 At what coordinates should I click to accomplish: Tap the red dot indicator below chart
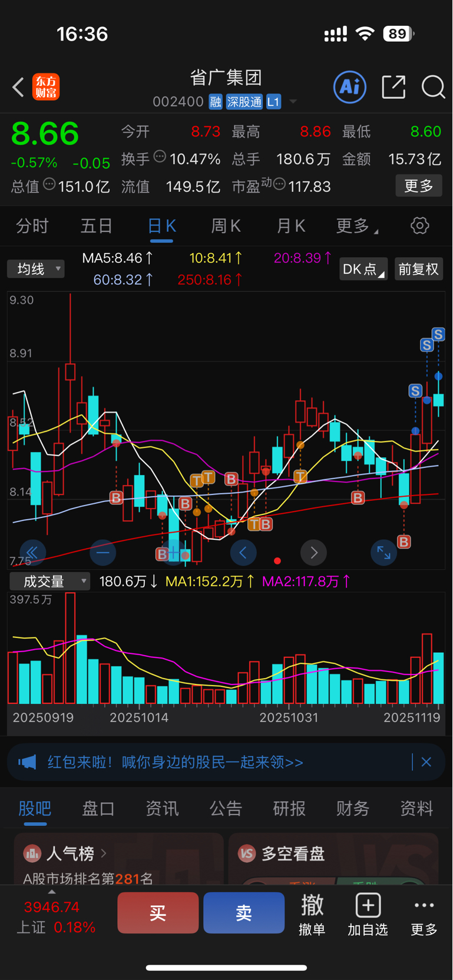point(277,561)
